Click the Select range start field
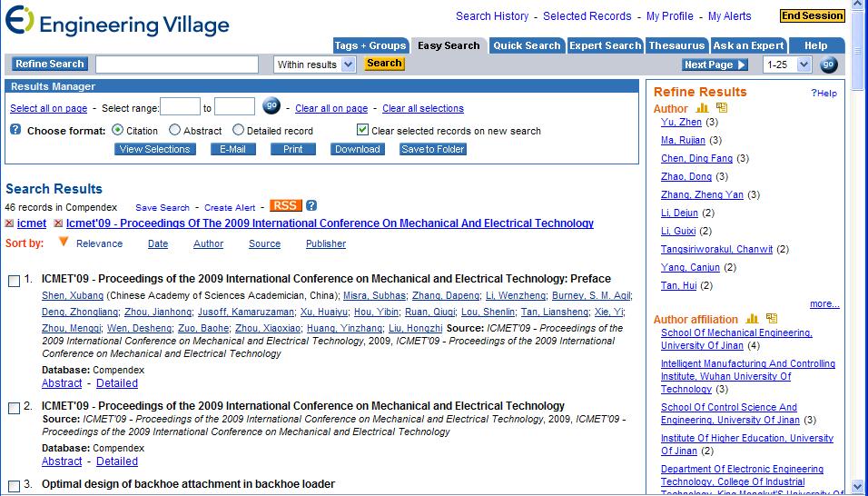 [180, 106]
